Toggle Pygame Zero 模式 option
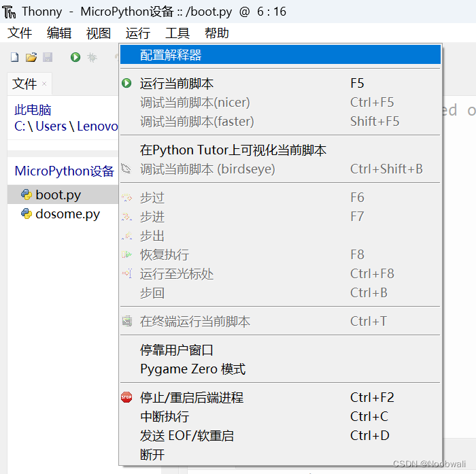Image resolution: width=476 pixels, height=474 pixels. click(280, 369)
